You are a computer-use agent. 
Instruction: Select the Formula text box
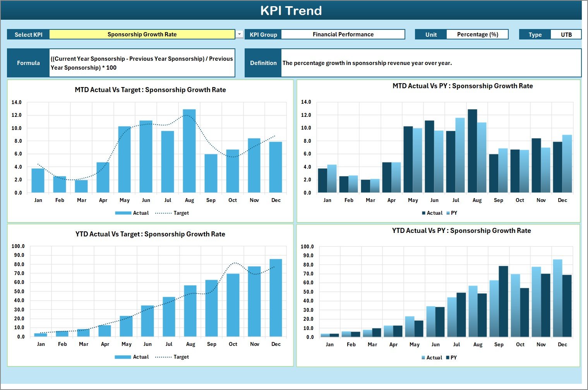[x=142, y=63]
